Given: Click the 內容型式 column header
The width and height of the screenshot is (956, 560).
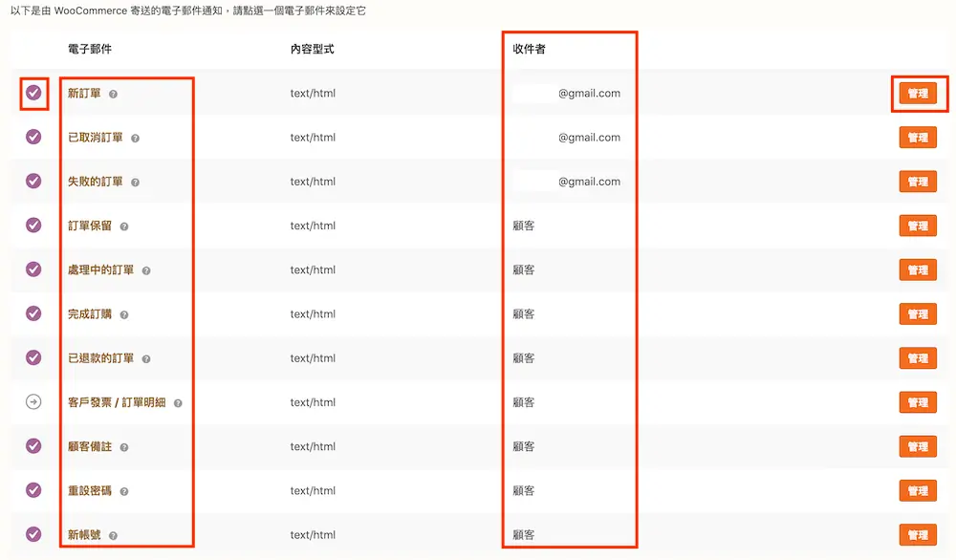Looking at the screenshot, I should 313,49.
